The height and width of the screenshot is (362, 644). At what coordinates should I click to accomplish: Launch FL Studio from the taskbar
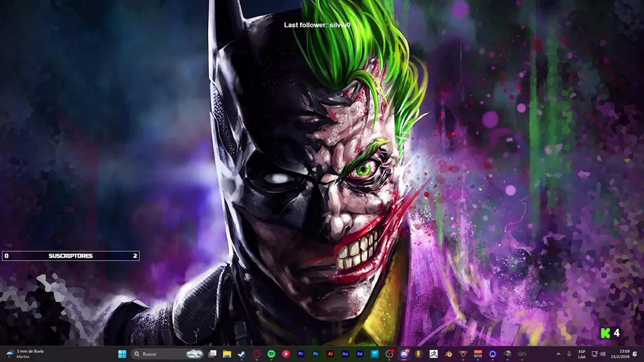[419, 354]
